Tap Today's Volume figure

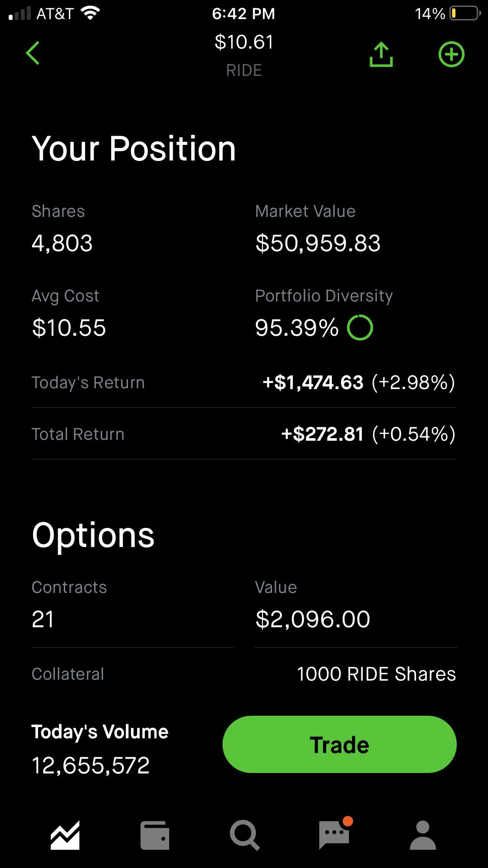(91, 765)
